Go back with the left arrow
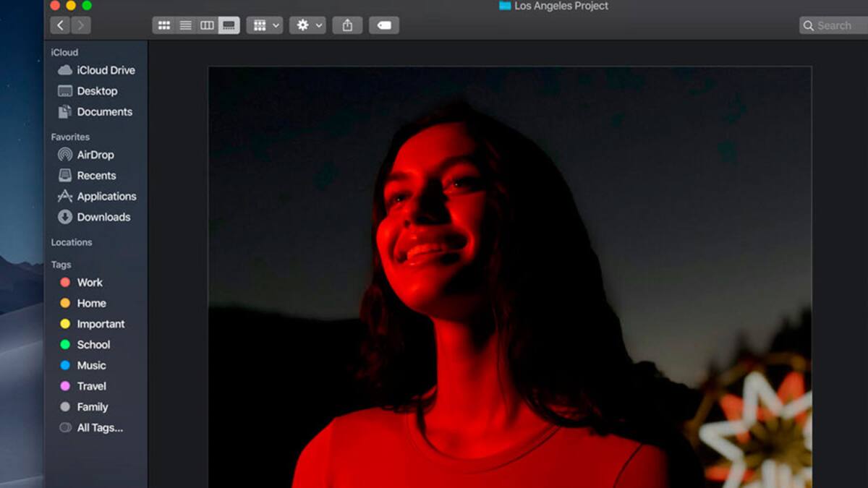Screen dimensions: 868x488 (60, 25)
